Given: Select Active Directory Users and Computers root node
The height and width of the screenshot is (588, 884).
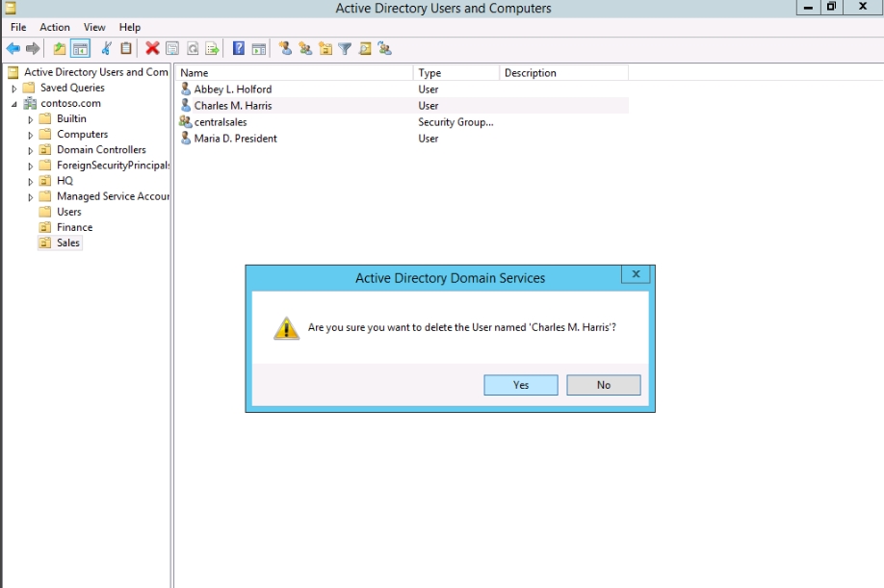Looking at the screenshot, I should pyautogui.click(x=96, y=72).
